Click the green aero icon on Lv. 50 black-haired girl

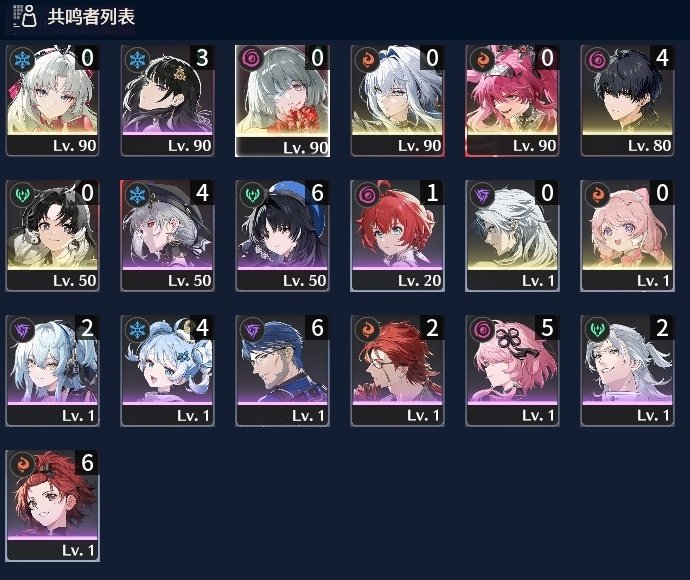(22, 194)
